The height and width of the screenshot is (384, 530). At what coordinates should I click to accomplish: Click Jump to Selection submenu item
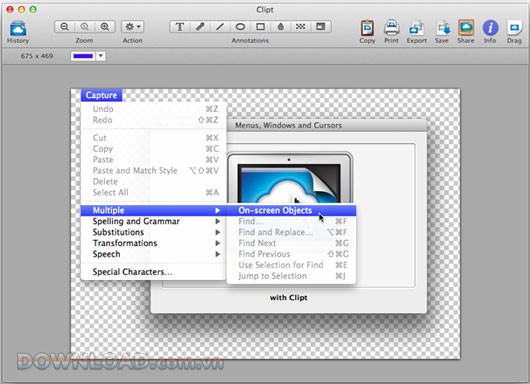[291, 276]
